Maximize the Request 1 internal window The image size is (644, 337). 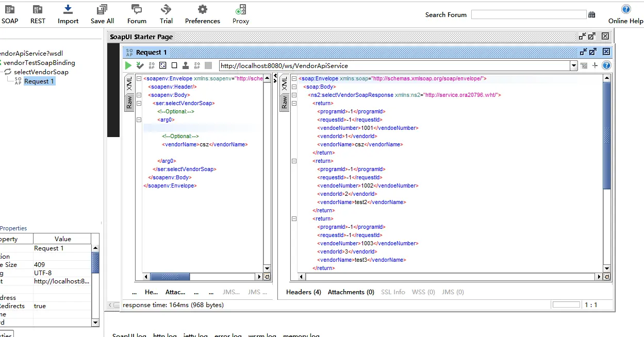point(593,52)
